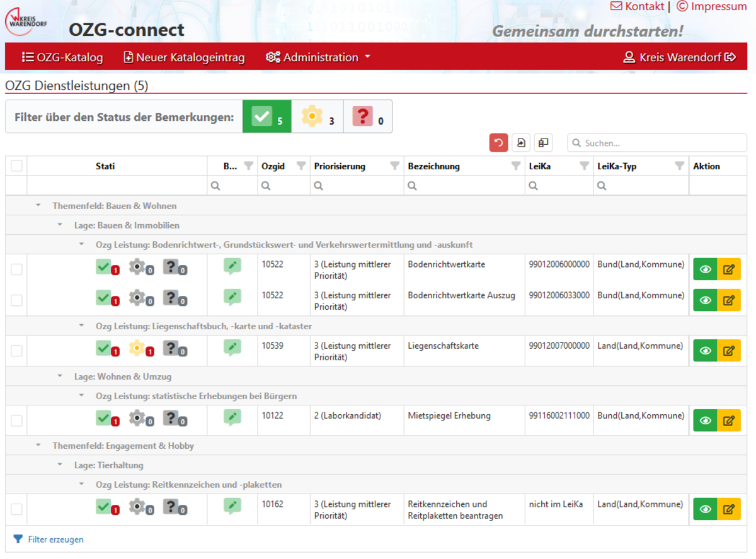Click the LeiKa column filter input
The width and height of the screenshot is (756, 559).
(559, 186)
